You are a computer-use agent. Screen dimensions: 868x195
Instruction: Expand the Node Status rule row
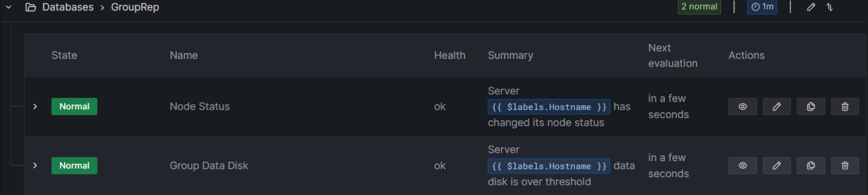pos(35,106)
